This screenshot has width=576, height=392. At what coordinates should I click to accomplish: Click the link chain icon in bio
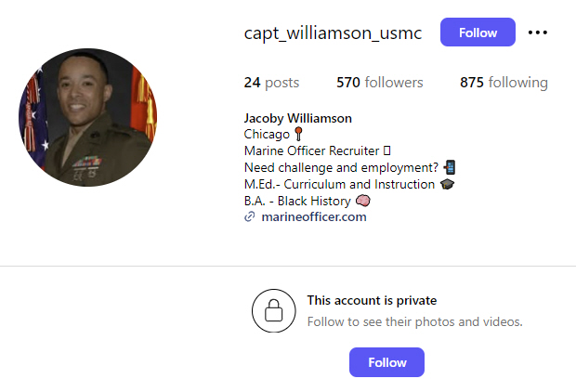click(x=250, y=216)
